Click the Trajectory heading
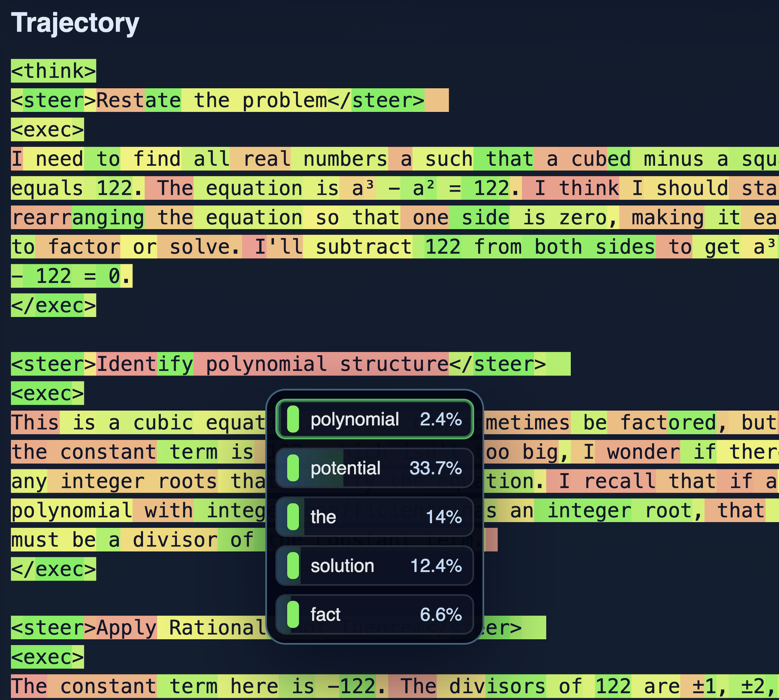Viewport: 779px width, 700px height. [75, 23]
